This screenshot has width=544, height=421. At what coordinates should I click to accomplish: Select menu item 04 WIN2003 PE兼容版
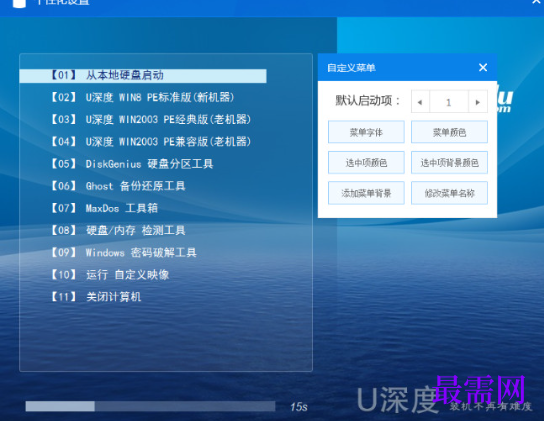[151, 142]
